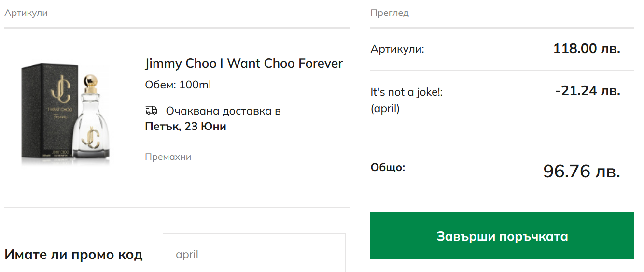Select the Обем: 100ml text
The width and height of the screenshot is (644, 272).
point(178,85)
